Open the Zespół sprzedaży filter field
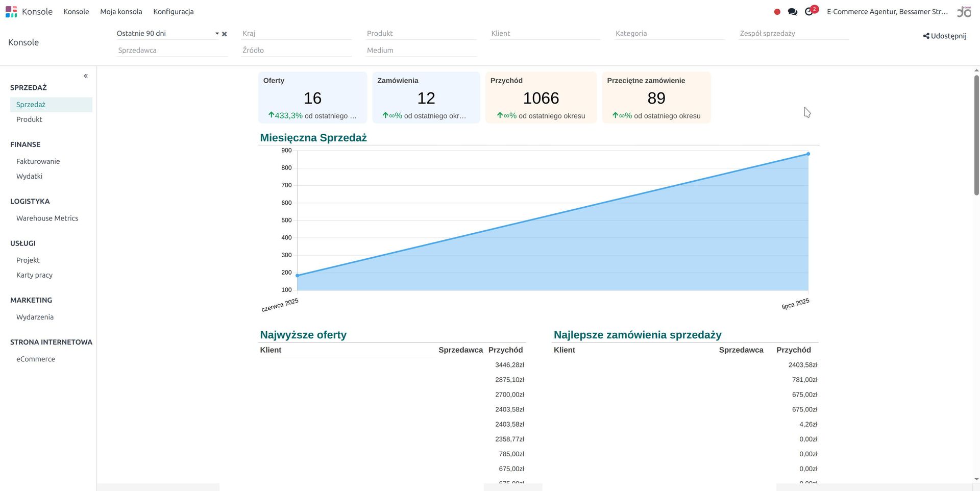Image resolution: width=980 pixels, height=491 pixels. pyautogui.click(x=793, y=34)
